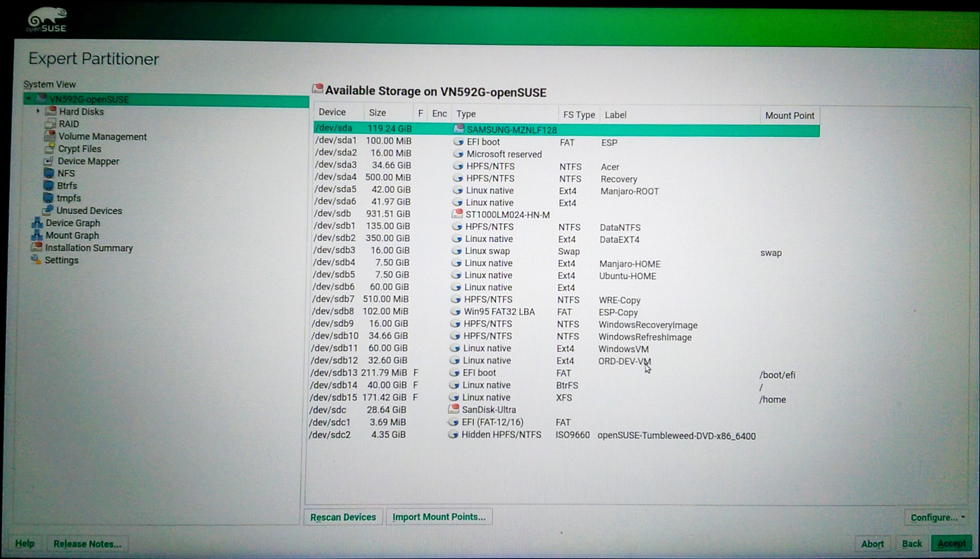Select Mount Graph in System View

click(72, 235)
